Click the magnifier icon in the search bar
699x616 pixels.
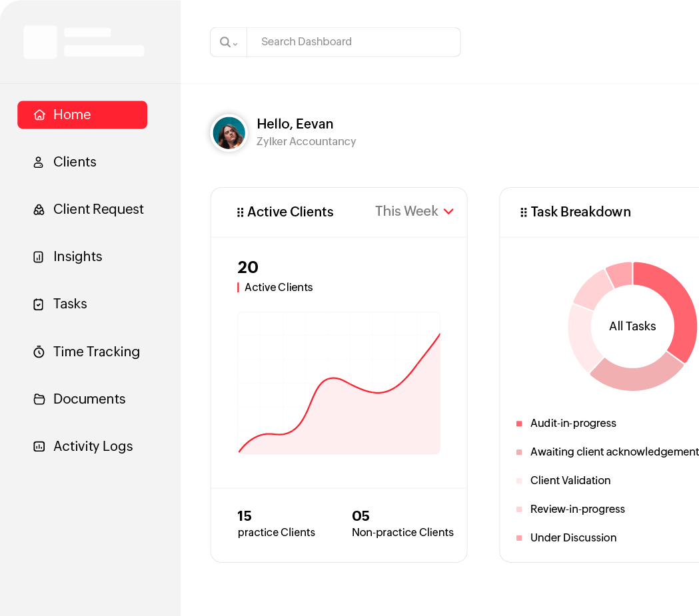tap(224, 41)
